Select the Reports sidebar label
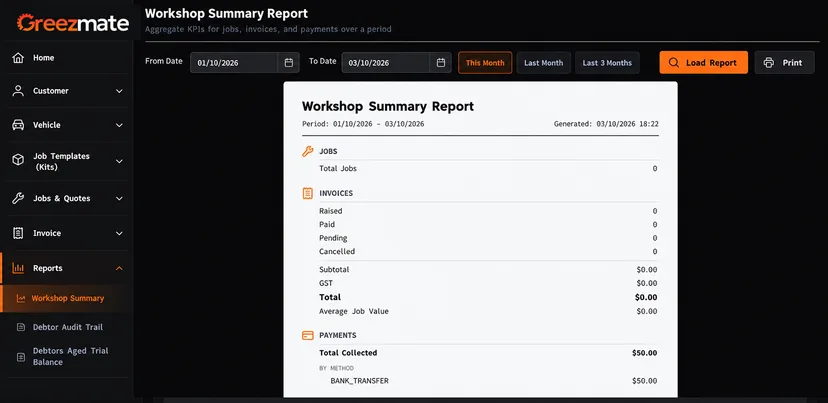 tap(48, 268)
